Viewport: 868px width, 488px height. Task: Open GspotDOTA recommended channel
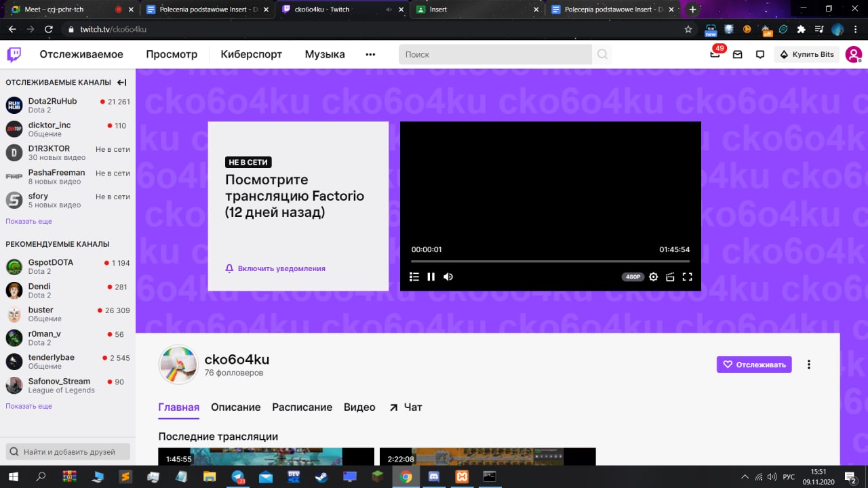[x=68, y=266]
